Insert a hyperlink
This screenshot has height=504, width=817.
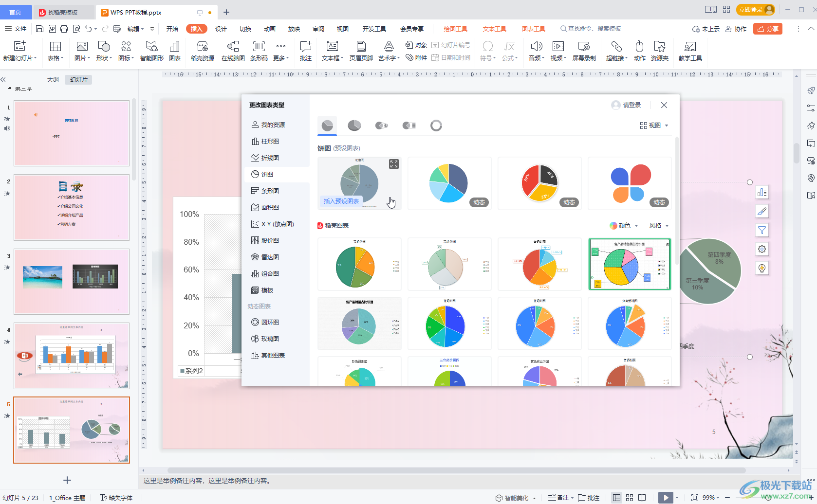[616, 51]
